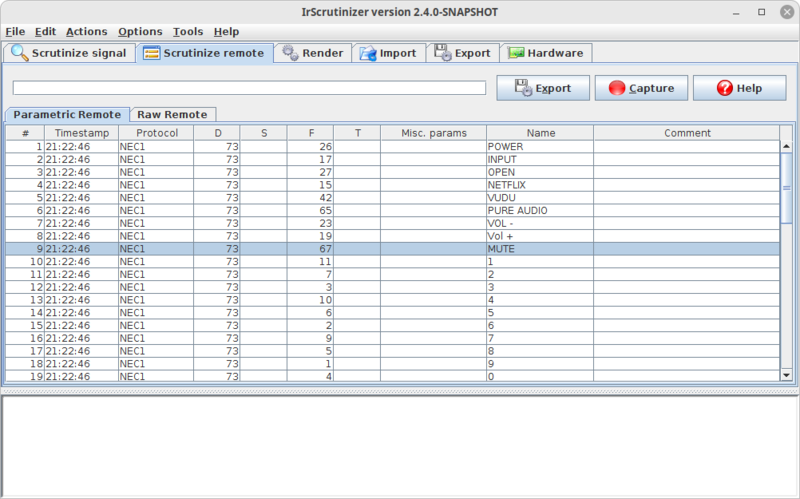The image size is (800, 499).
Task: Click the scroll down arrow of table
Action: [x=786, y=375]
